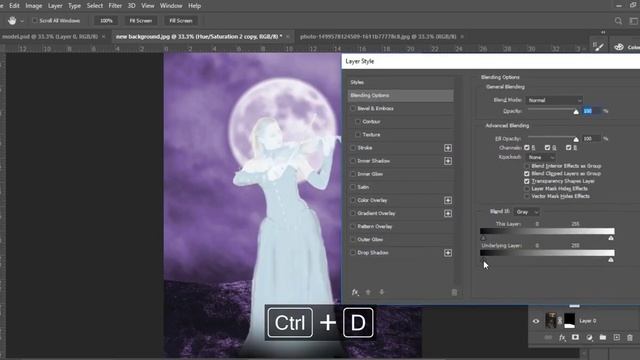Check Vector Mask Hides Effects

point(527,196)
